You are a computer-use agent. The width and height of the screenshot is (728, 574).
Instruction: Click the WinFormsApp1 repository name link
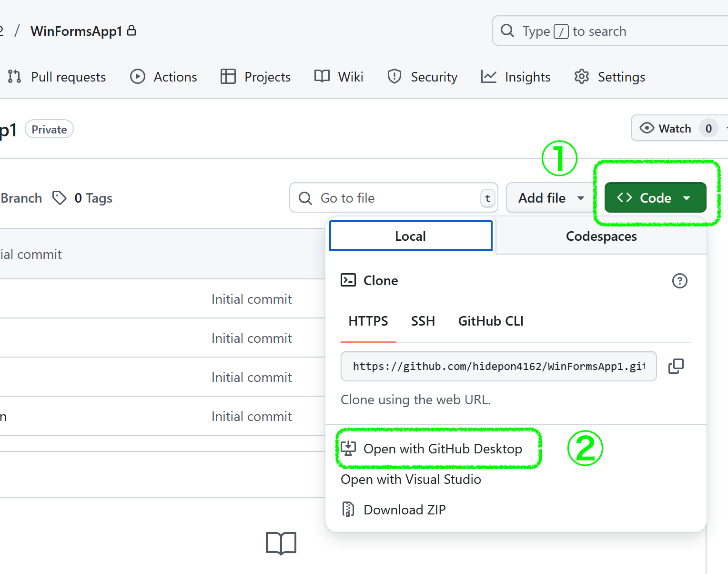coord(76,31)
